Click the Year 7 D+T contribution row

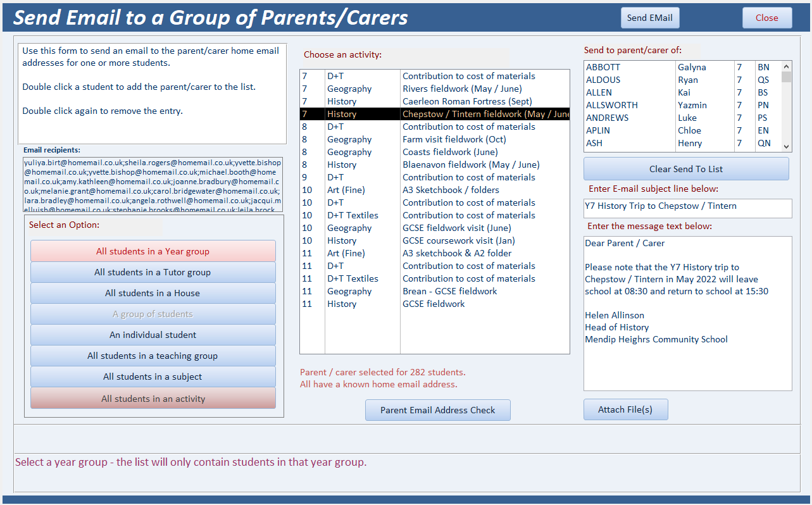pos(435,76)
